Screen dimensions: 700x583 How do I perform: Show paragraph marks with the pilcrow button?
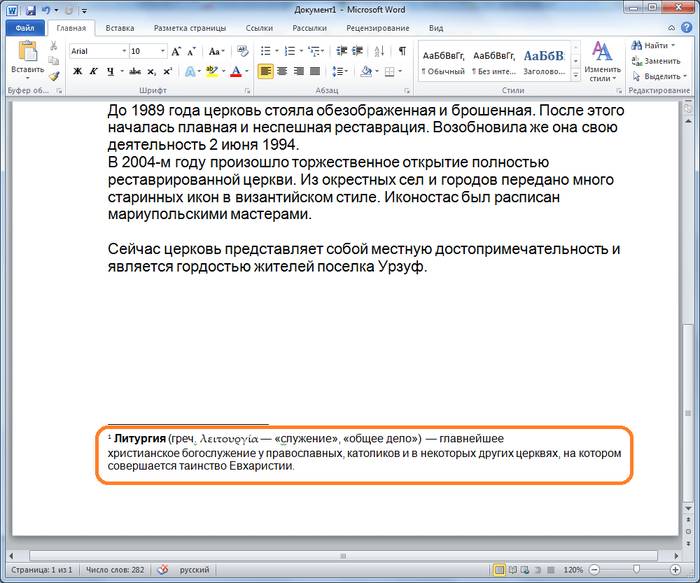402,51
